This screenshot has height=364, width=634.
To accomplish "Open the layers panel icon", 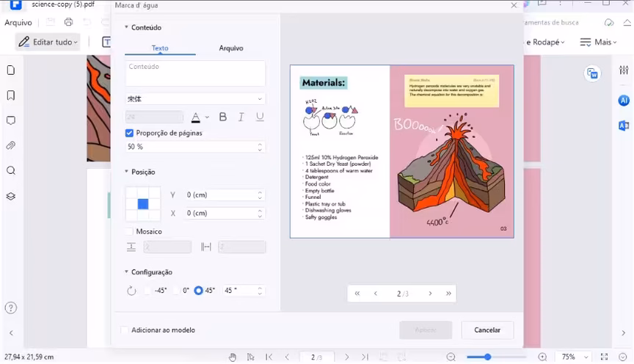I will (11, 196).
